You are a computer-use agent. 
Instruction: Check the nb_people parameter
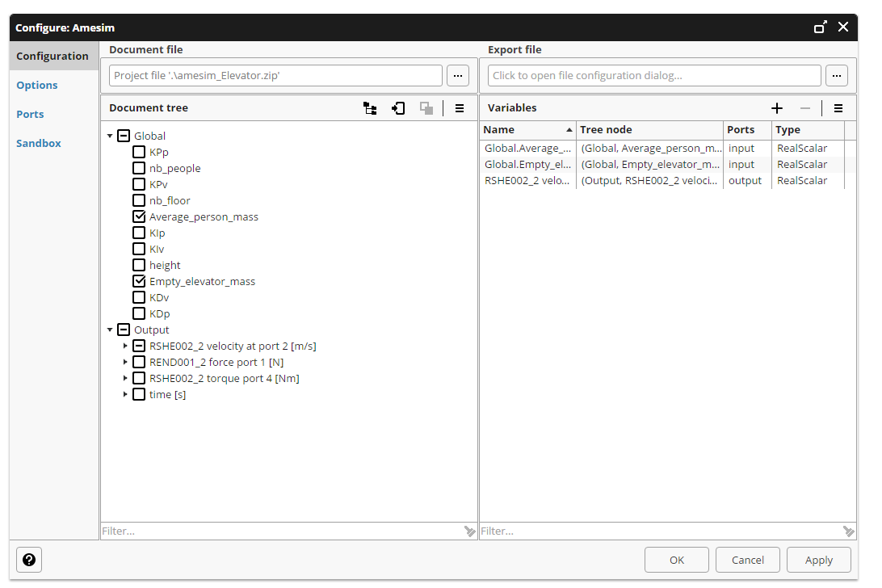coord(139,168)
